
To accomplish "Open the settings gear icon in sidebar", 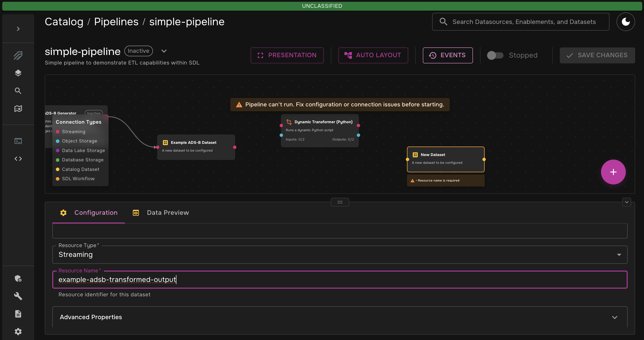I will 18,332.
